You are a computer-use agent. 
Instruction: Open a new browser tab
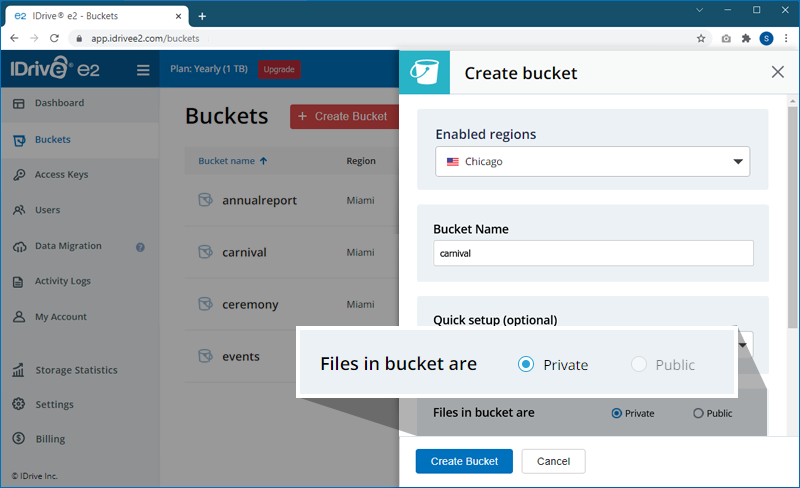(x=202, y=16)
